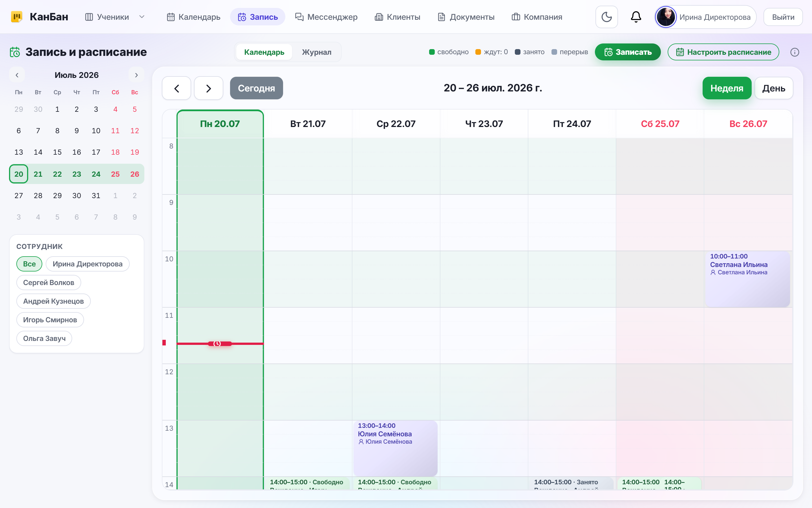Click Ирина Директорова avatar picture
812x508 pixels.
[666, 17]
